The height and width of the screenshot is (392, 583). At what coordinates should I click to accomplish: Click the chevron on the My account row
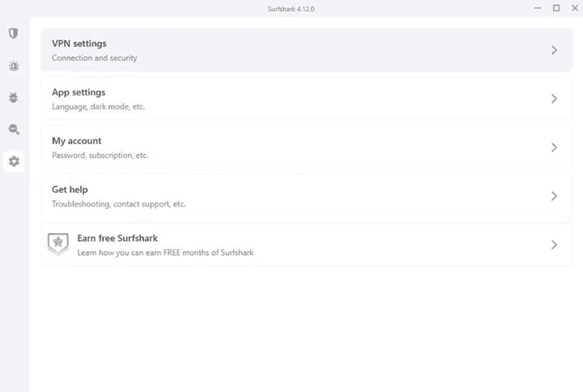[554, 147]
